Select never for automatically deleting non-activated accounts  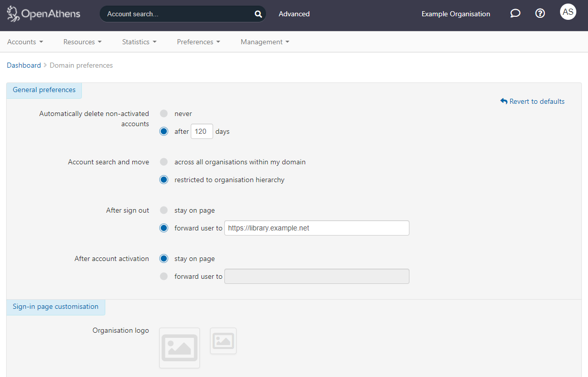point(163,113)
